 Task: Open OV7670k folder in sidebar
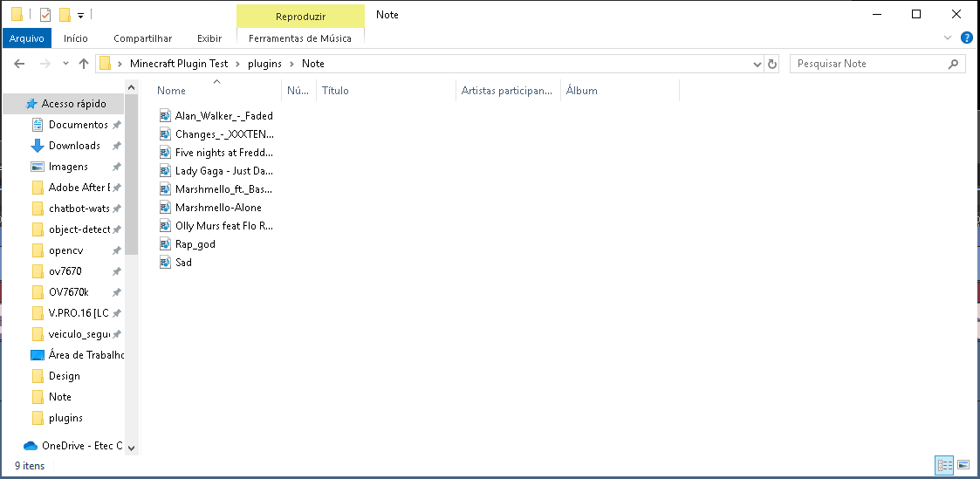pos(69,292)
